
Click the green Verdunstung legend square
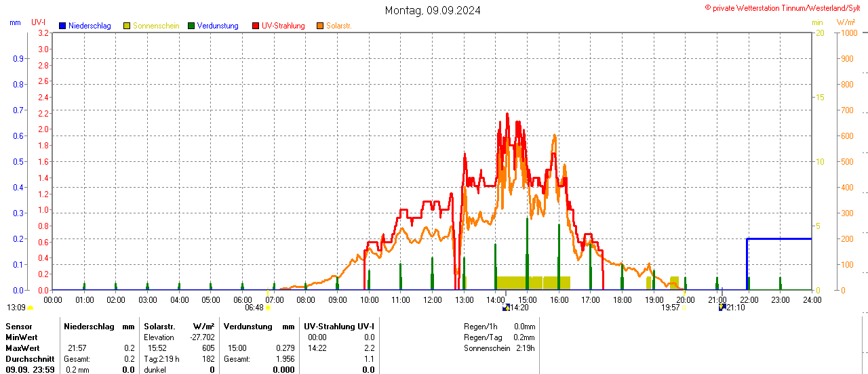(191, 26)
